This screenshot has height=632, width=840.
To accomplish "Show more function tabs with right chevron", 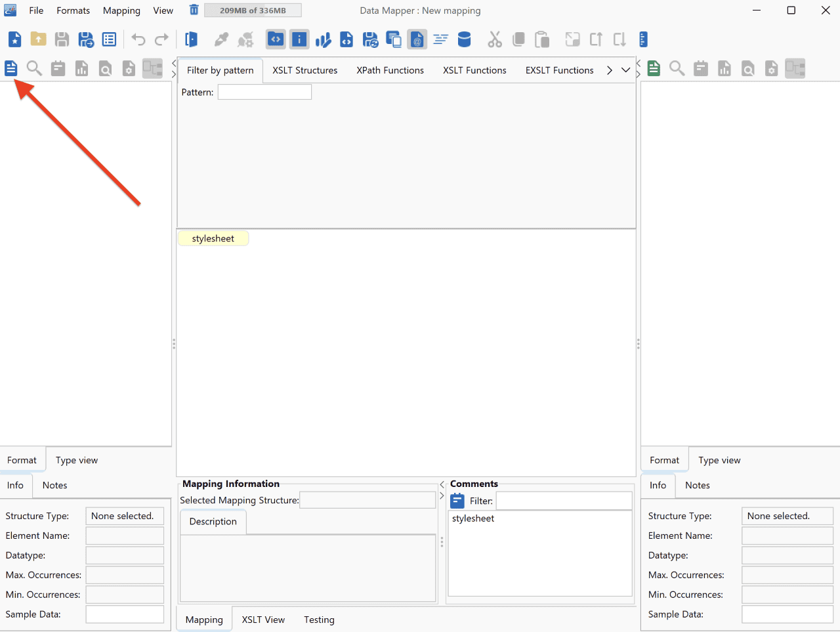I will tap(610, 70).
